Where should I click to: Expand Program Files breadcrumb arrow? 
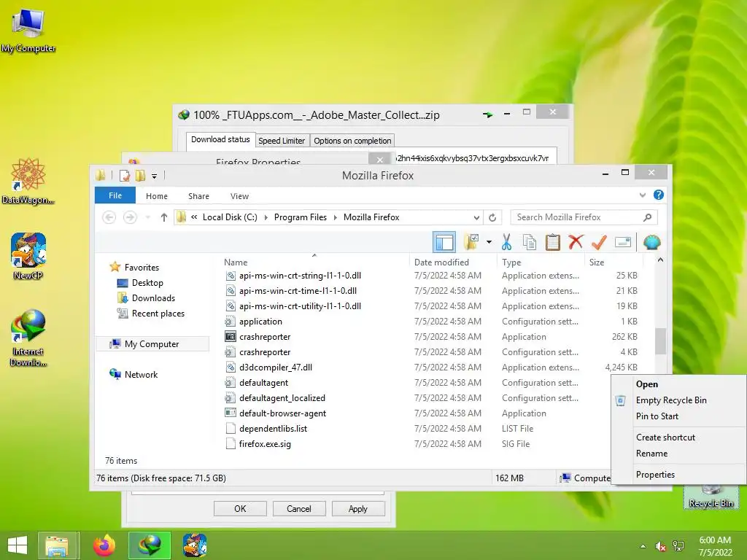point(336,217)
